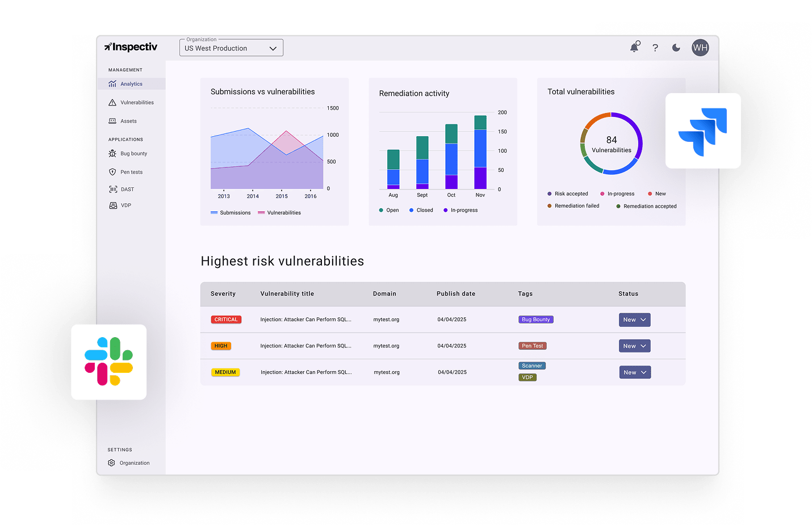The image size is (812, 525).
Task: Click the Inspectiv logo
Action: coord(131,47)
